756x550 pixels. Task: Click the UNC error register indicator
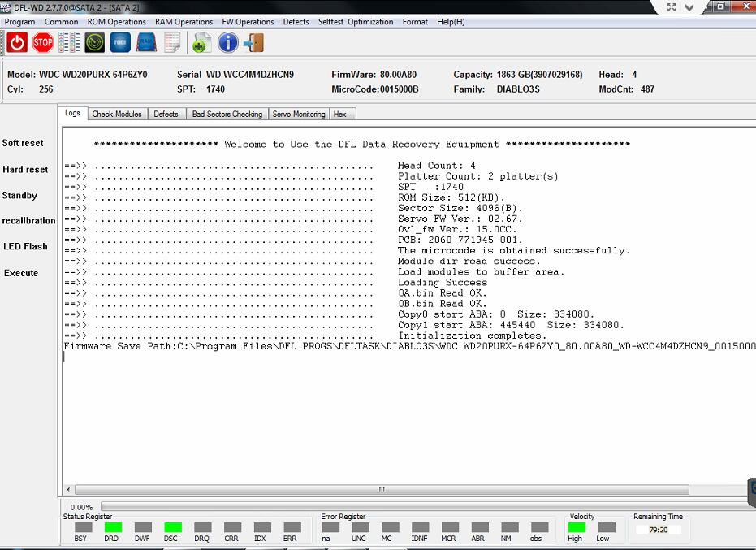tap(361, 527)
